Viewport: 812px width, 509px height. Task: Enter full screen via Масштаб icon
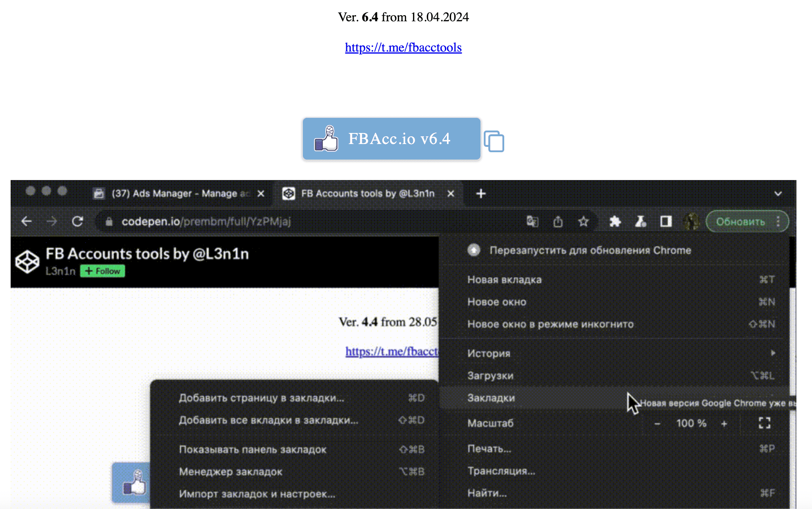tap(764, 423)
